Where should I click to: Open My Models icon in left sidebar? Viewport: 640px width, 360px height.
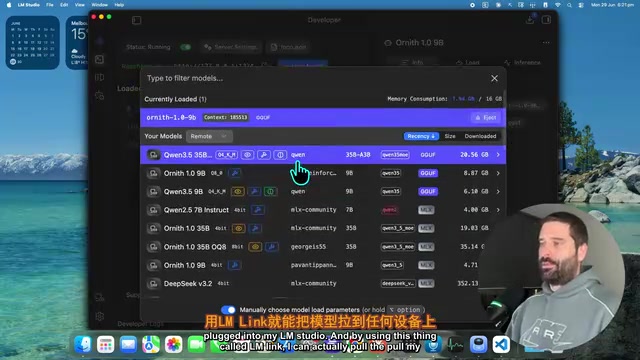(100, 78)
